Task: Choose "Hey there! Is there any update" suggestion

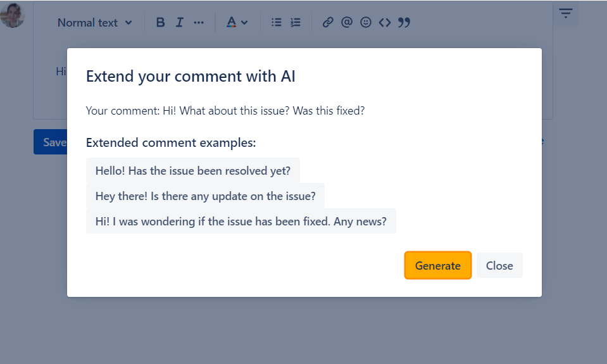Action: [x=205, y=196]
